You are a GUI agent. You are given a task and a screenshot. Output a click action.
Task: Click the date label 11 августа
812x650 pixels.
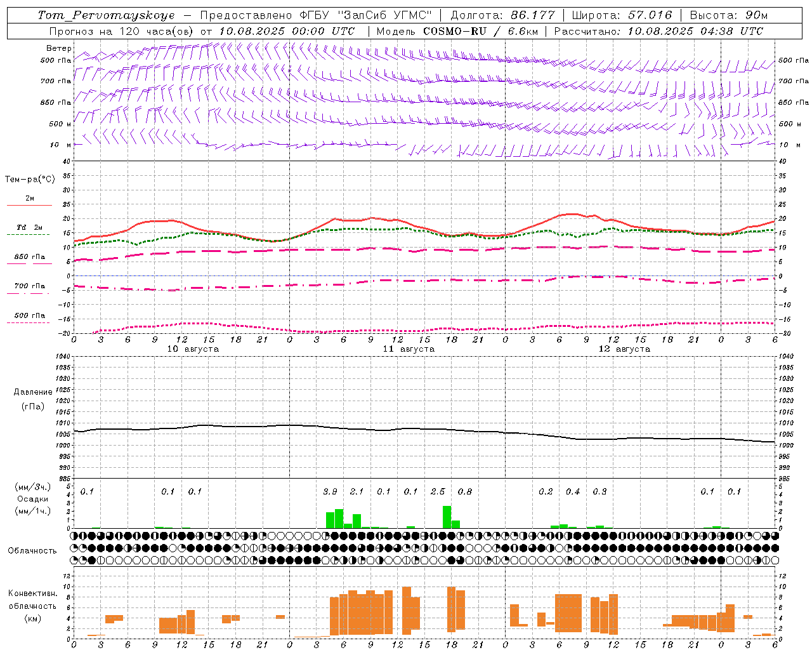pyautogui.click(x=409, y=349)
